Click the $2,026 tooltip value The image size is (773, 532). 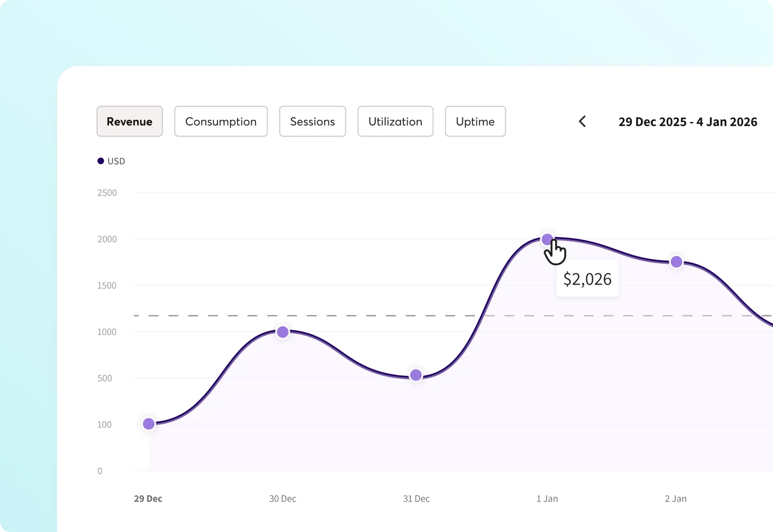pyautogui.click(x=587, y=280)
